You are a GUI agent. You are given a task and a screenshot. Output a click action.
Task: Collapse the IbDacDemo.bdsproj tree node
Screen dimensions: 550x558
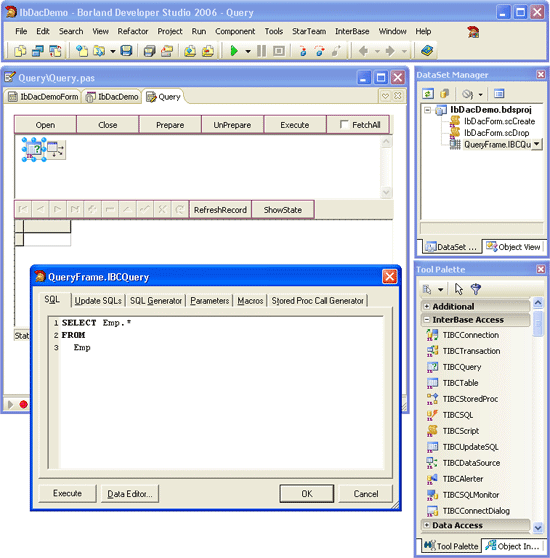(428, 110)
